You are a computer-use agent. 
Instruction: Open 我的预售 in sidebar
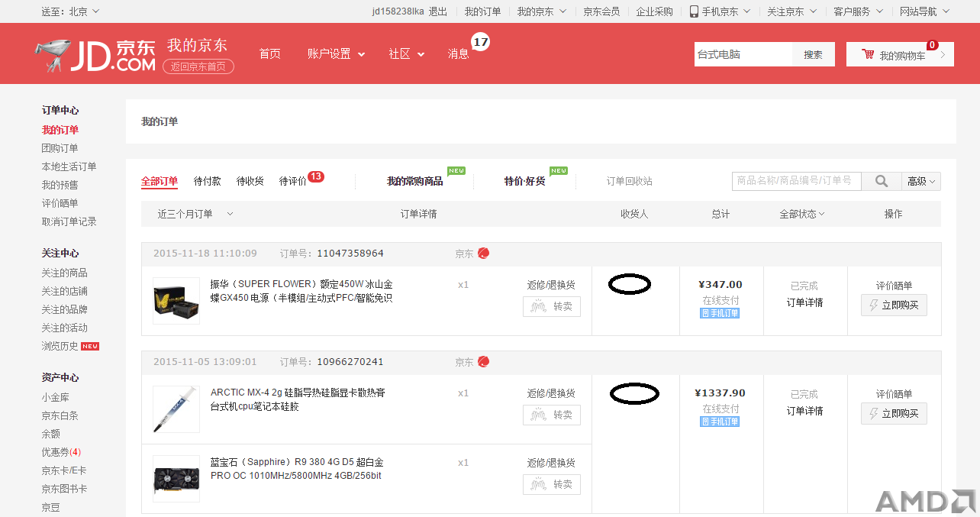point(60,185)
